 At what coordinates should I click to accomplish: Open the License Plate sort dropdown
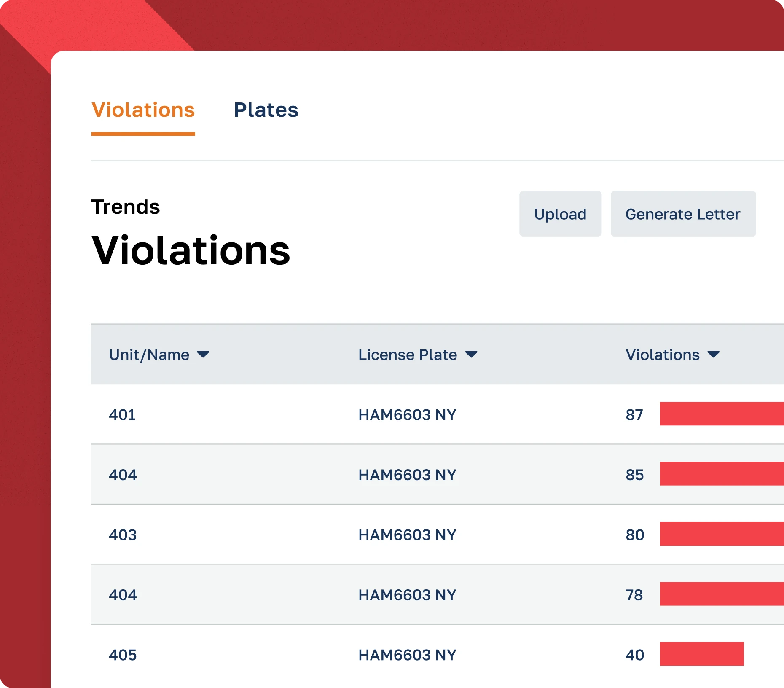point(472,355)
